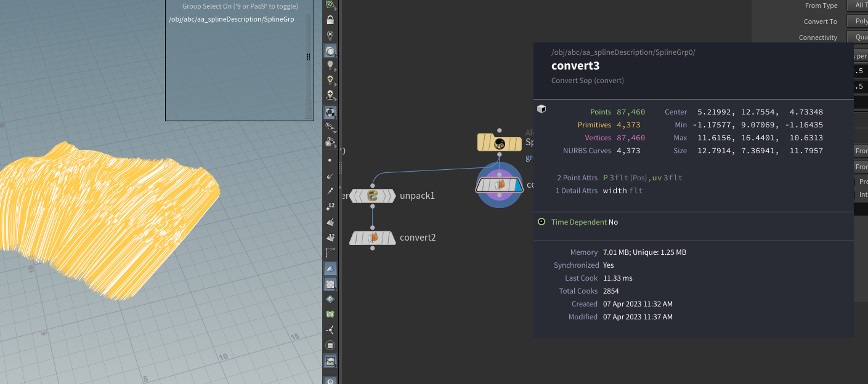The width and height of the screenshot is (868, 384).
Task: Click the glasses with play arrow icon
Action: click(330, 143)
